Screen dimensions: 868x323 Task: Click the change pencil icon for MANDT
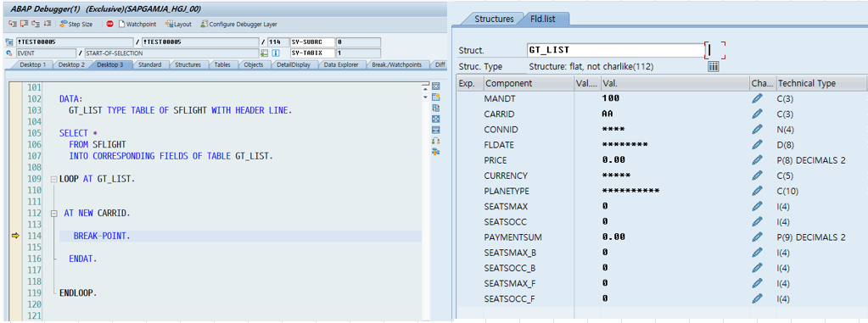[758, 98]
